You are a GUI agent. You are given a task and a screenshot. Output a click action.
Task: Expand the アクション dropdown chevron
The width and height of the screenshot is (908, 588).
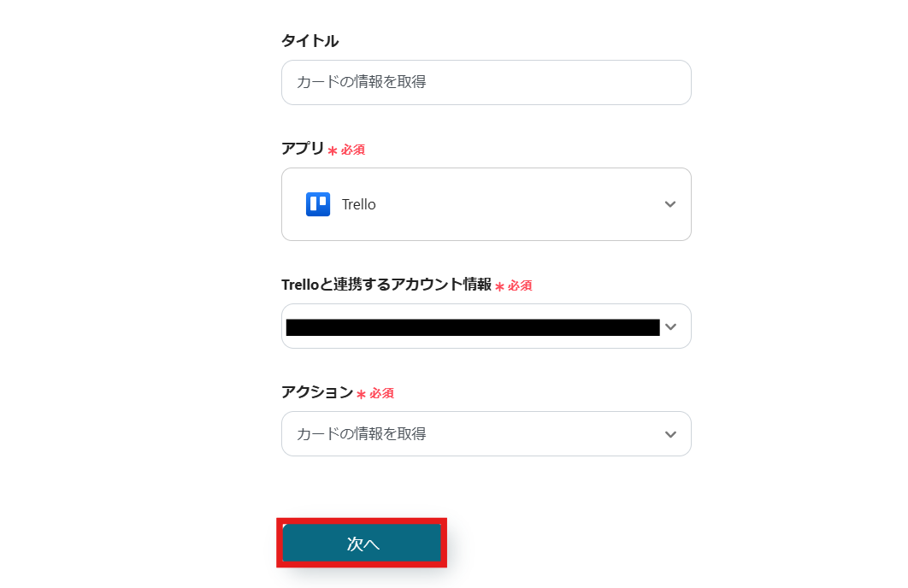click(x=670, y=434)
